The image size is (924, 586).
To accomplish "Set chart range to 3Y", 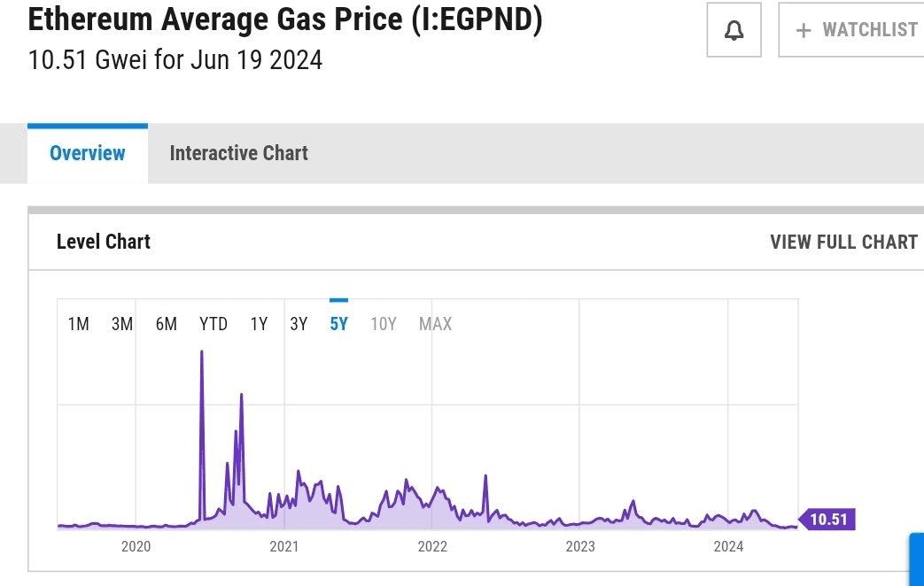I will pyautogui.click(x=299, y=324).
